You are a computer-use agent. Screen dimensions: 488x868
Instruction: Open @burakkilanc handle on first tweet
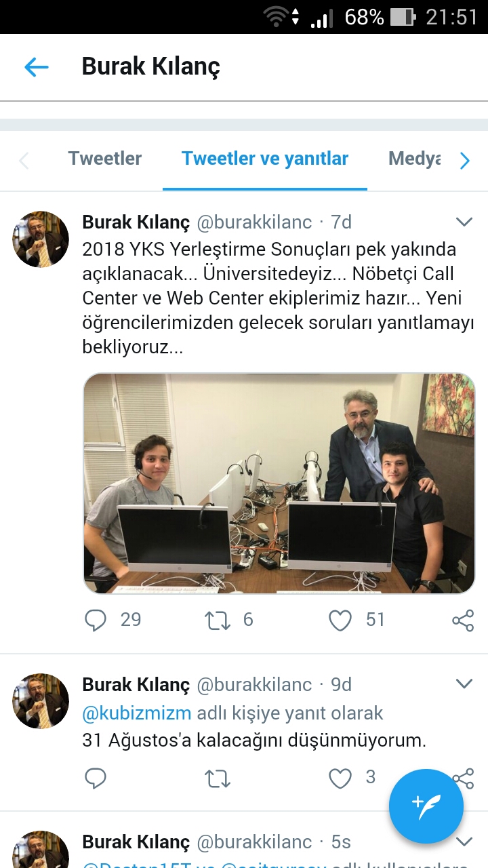click(x=254, y=222)
